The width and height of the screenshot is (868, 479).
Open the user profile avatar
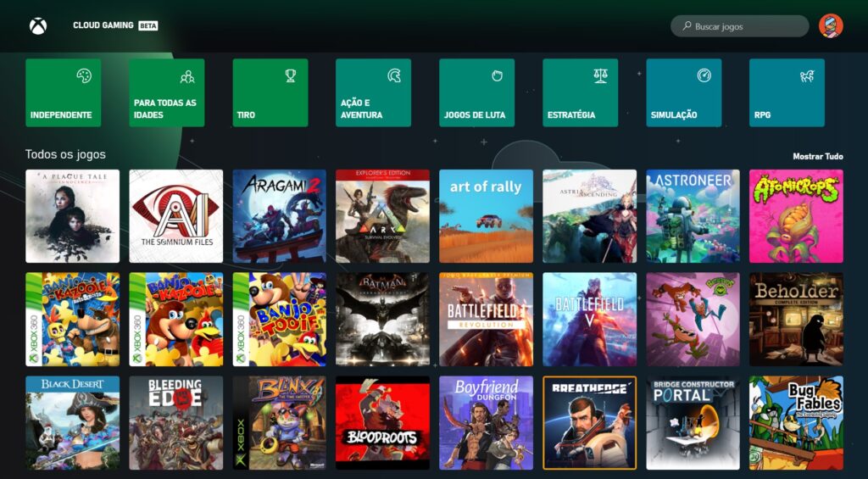coord(831,26)
